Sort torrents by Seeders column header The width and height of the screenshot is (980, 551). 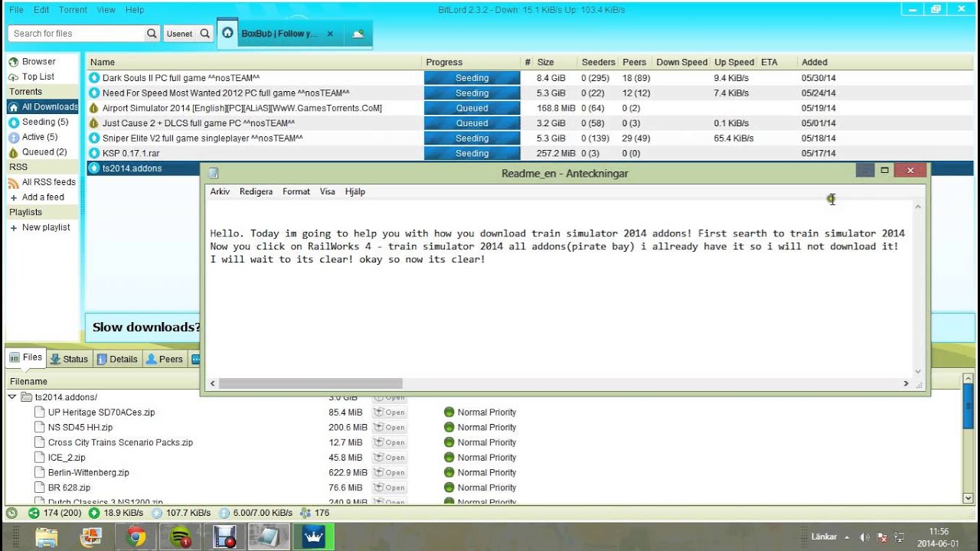click(x=598, y=62)
